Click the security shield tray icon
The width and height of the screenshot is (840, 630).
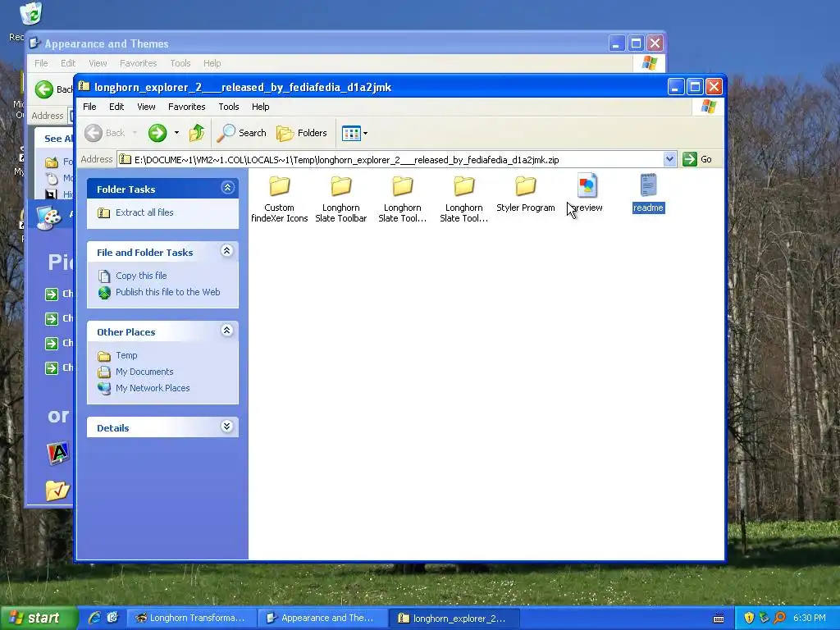click(749, 619)
